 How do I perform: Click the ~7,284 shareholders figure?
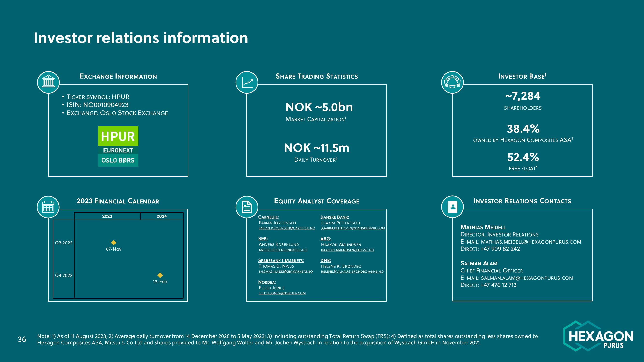(x=523, y=96)
